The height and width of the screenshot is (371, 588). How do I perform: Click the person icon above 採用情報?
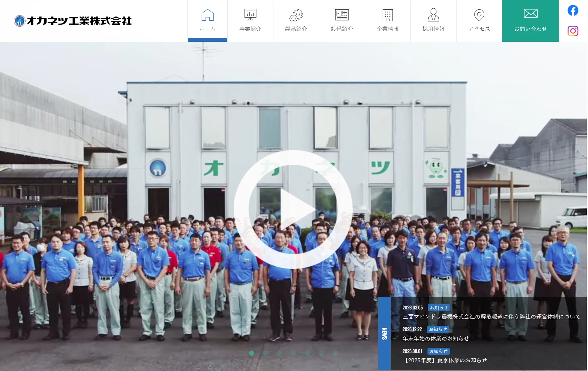[433, 15]
